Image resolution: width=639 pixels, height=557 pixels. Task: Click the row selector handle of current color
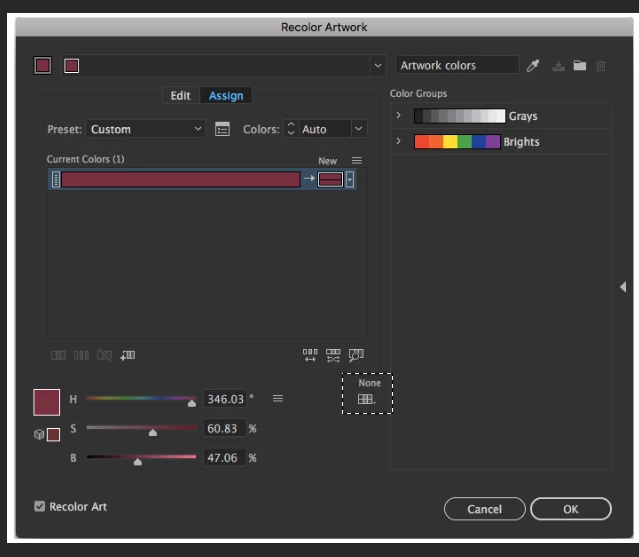[x=56, y=179]
